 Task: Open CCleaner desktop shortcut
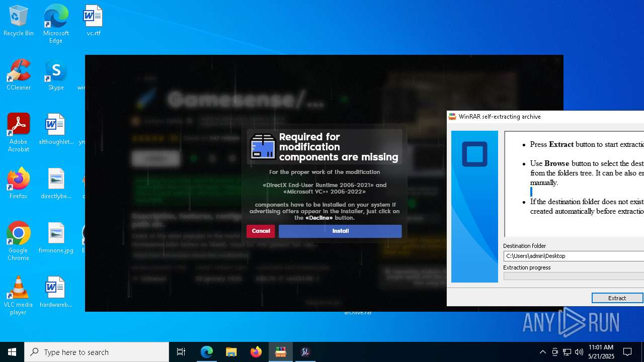pos(19,75)
